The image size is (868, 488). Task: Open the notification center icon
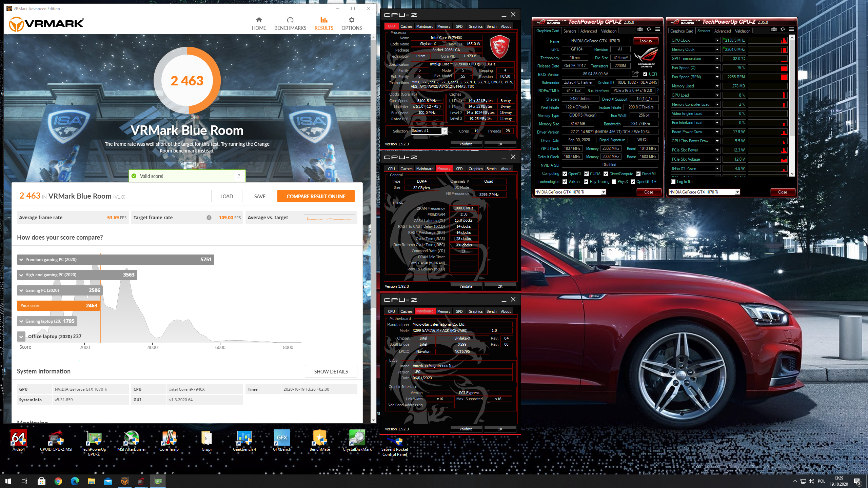(x=857, y=481)
